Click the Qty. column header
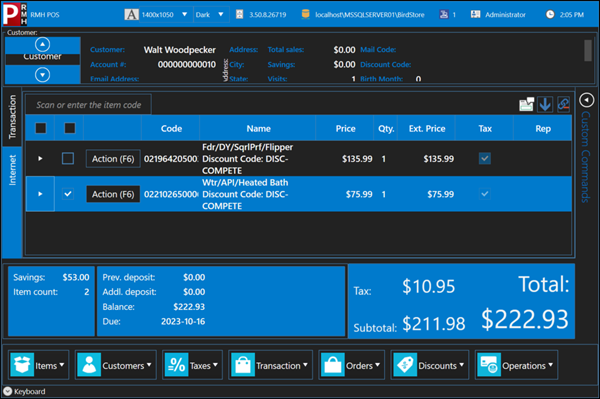This screenshot has height=399, width=600. pyautogui.click(x=386, y=129)
